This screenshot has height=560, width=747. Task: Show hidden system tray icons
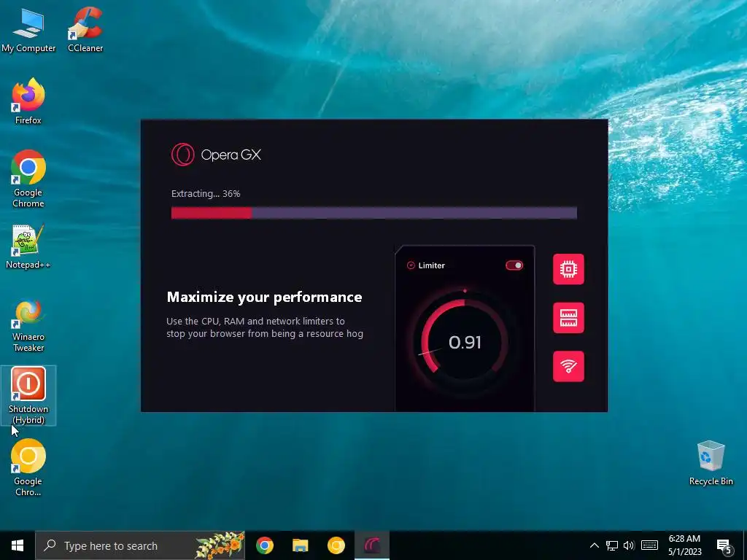[594, 545]
